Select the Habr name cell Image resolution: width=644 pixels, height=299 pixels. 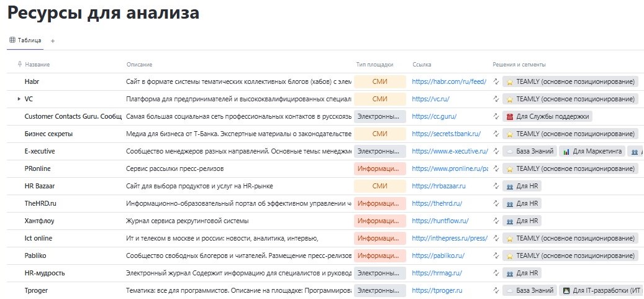(x=32, y=82)
